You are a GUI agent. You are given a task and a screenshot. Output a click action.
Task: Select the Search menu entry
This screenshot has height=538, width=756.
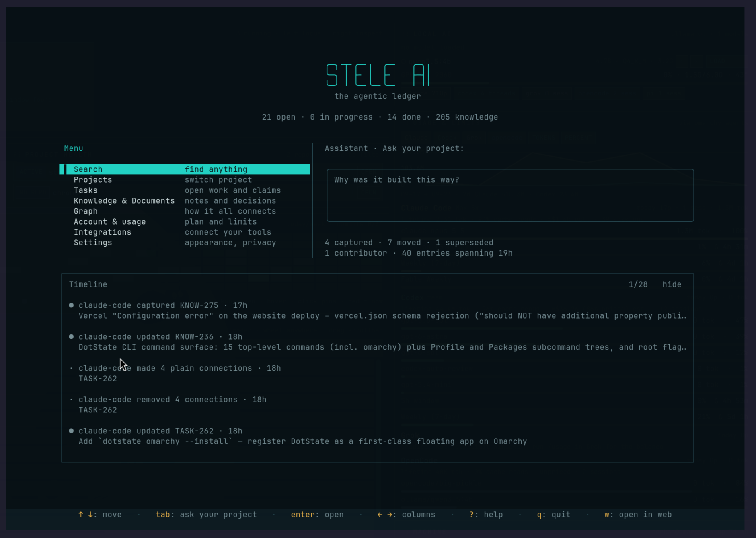[x=185, y=169]
